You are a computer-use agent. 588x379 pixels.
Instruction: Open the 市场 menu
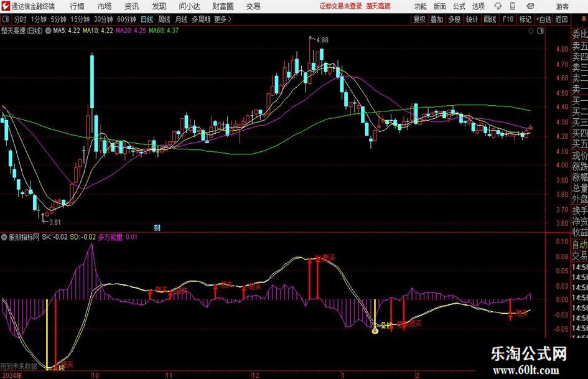tap(105, 6)
